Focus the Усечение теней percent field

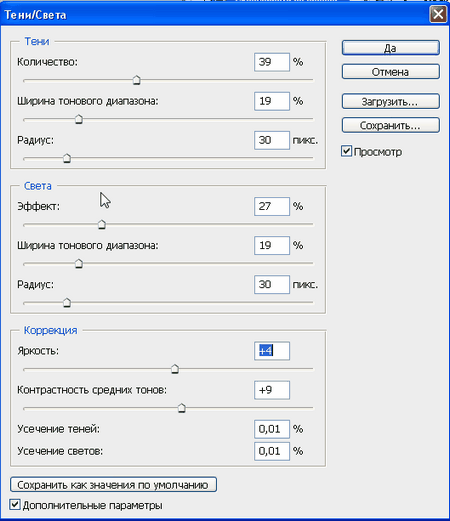click(272, 429)
